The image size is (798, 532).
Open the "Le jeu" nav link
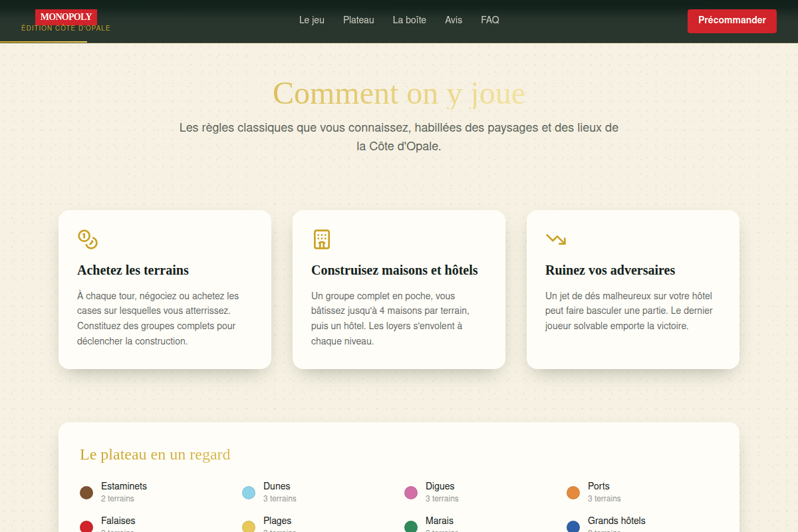click(x=312, y=20)
